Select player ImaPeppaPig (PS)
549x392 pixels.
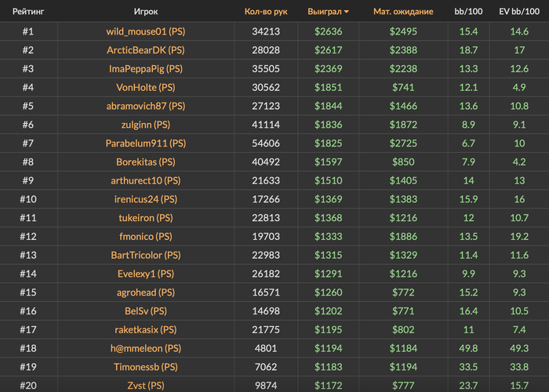145,68
